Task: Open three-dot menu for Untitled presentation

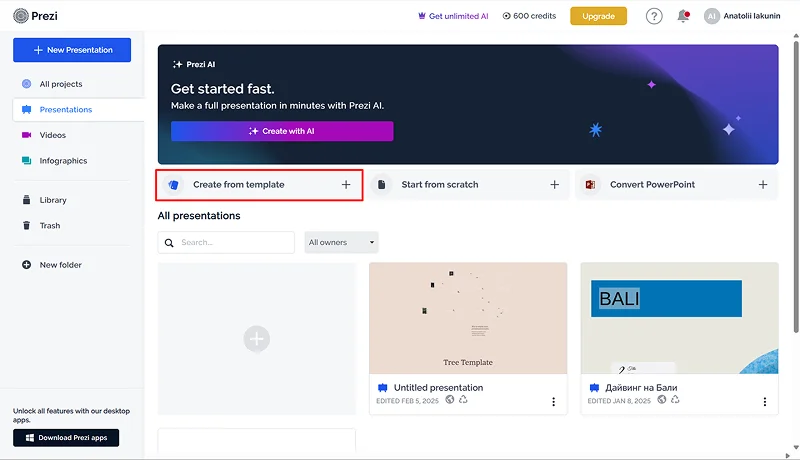Action: 553,402
